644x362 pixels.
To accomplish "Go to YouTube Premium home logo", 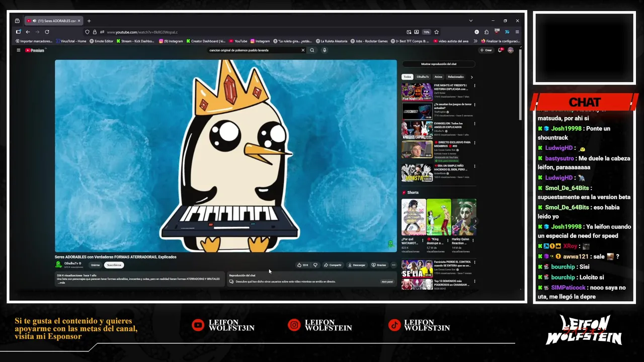I will pyautogui.click(x=35, y=50).
